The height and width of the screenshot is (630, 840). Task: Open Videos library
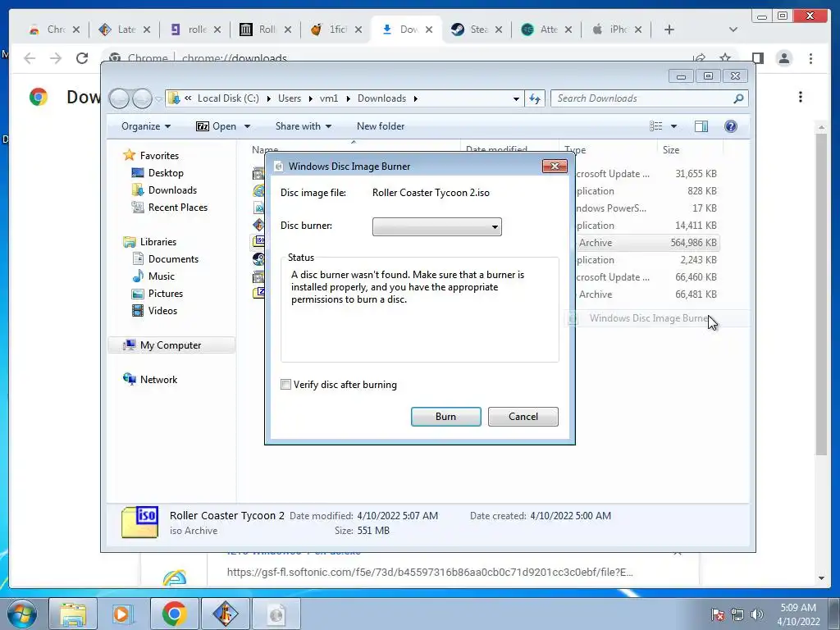(x=162, y=311)
